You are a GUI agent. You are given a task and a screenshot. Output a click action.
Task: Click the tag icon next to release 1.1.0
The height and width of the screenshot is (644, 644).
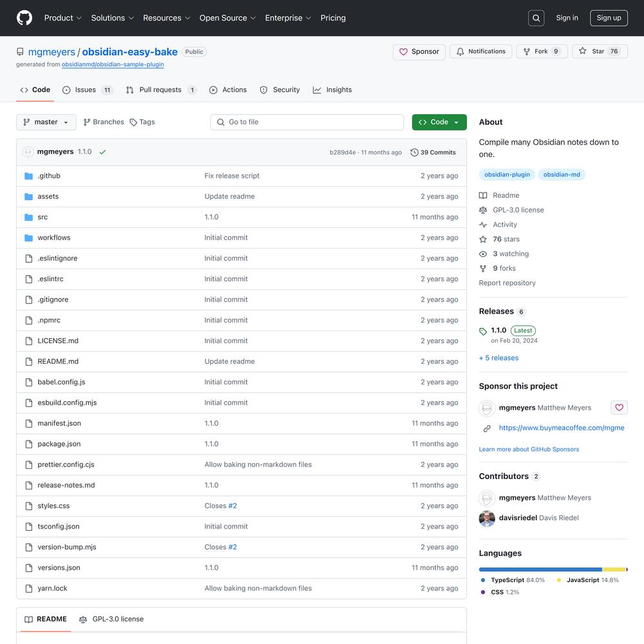[483, 332]
